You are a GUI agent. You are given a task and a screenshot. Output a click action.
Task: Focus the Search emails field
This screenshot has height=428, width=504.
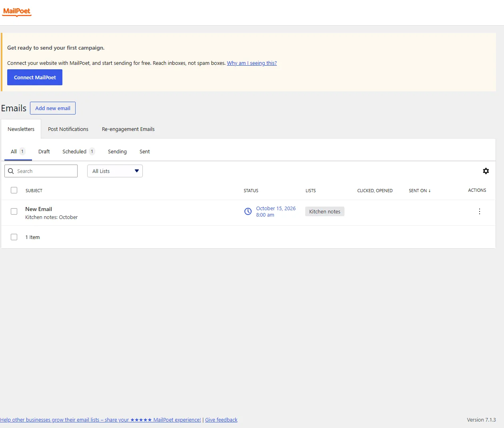point(41,171)
